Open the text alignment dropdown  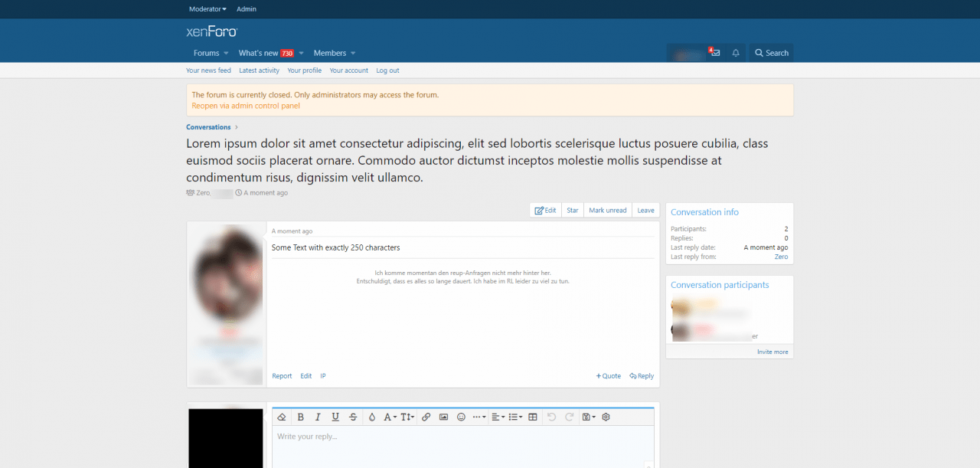click(498, 417)
